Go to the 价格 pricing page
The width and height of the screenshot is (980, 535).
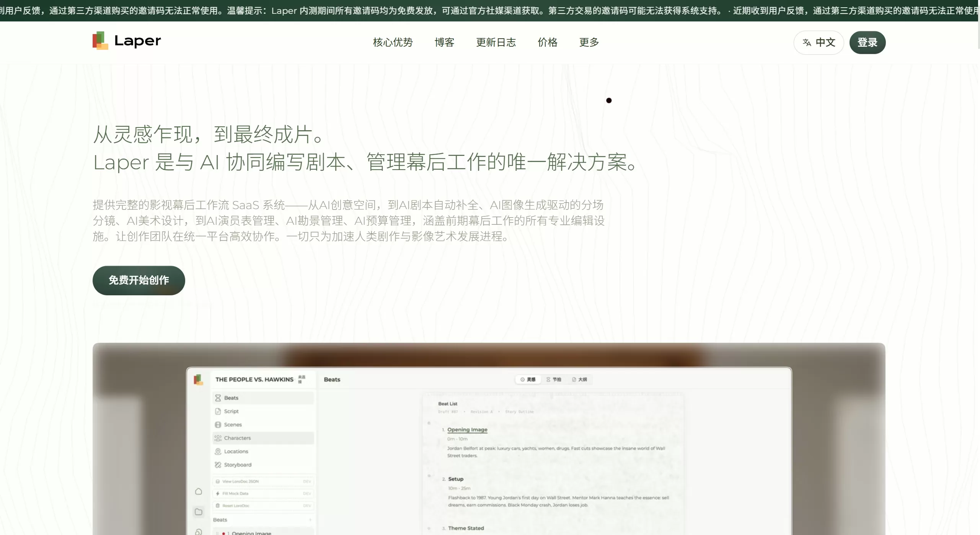pyautogui.click(x=547, y=43)
